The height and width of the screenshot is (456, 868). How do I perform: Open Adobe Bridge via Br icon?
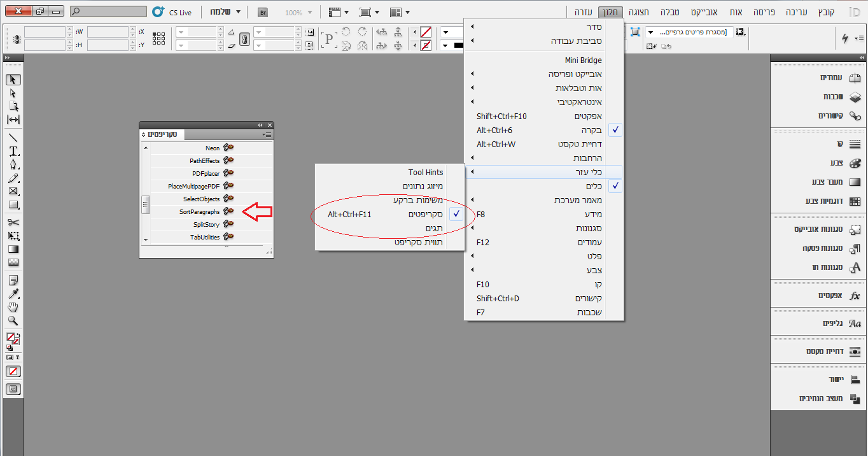point(262,12)
